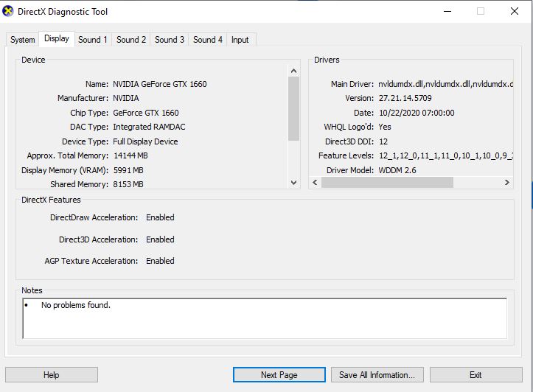Close the DirectX Diagnostic Tool window
This screenshot has height=392, width=533.
pos(515,11)
